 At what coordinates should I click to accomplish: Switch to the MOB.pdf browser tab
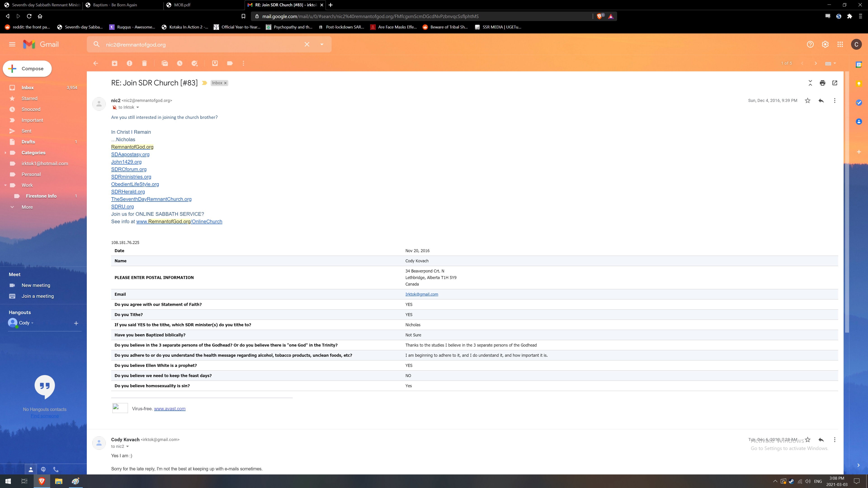(x=204, y=5)
